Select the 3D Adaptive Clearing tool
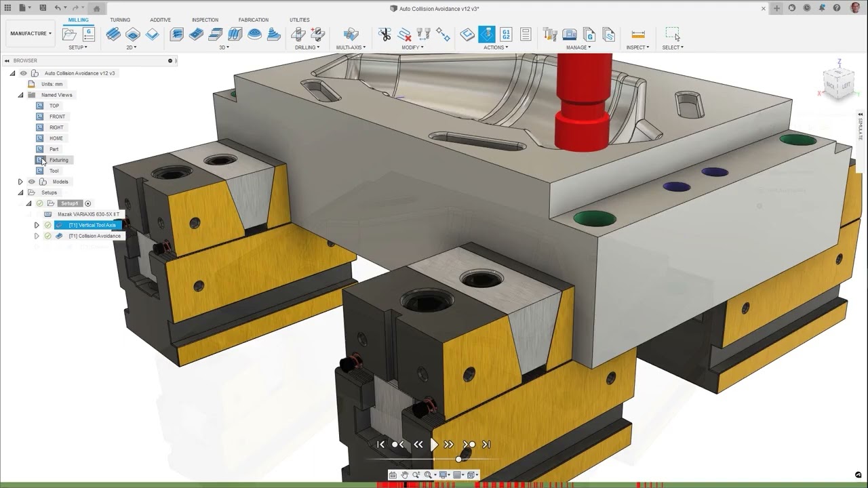This screenshot has height=488, width=868. pyautogui.click(x=177, y=34)
